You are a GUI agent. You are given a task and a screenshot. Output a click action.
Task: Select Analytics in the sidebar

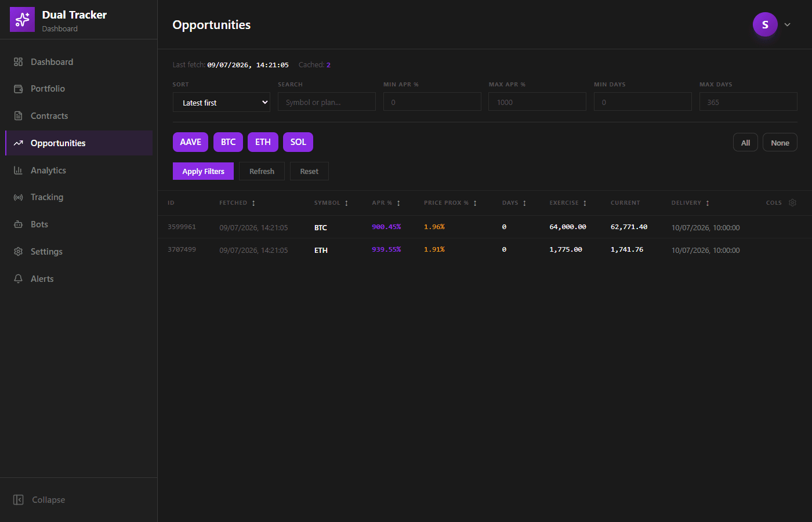(x=79, y=171)
